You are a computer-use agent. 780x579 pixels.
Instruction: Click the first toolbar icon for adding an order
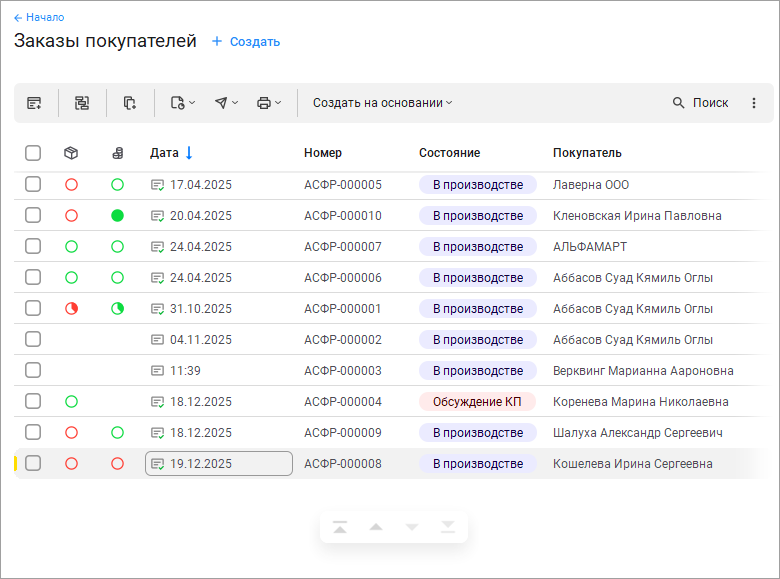[34, 103]
